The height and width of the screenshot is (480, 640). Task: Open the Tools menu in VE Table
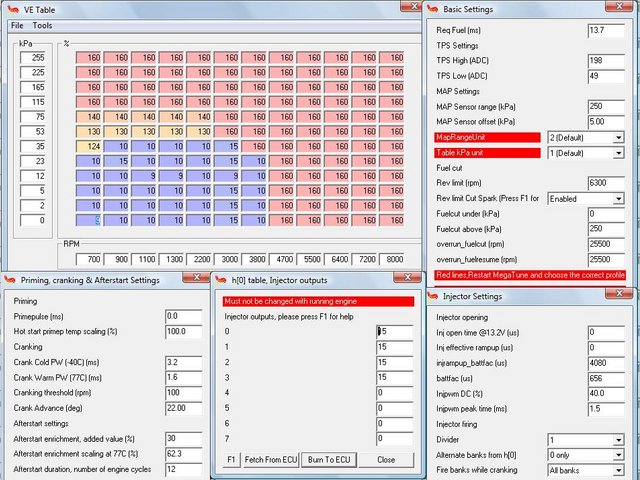coord(42,25)
